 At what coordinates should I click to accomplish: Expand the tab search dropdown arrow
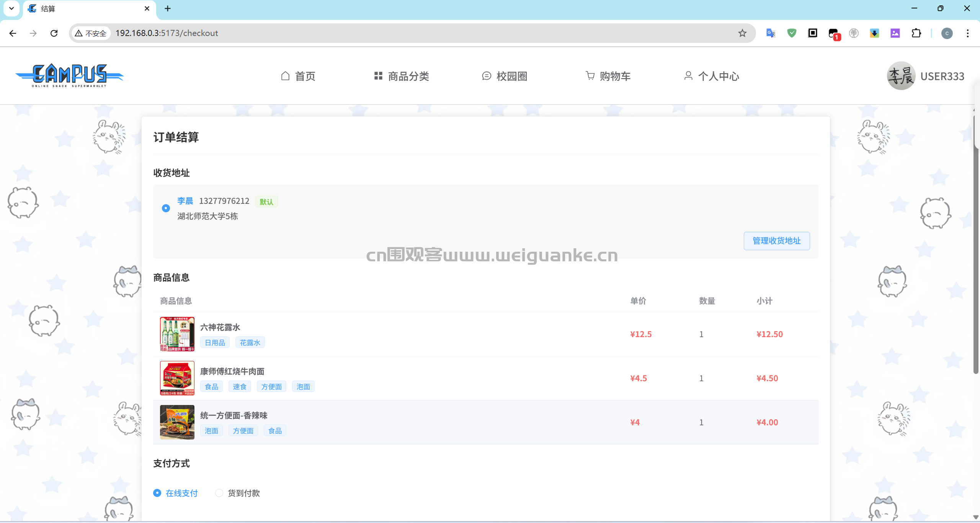click(11, 8)
